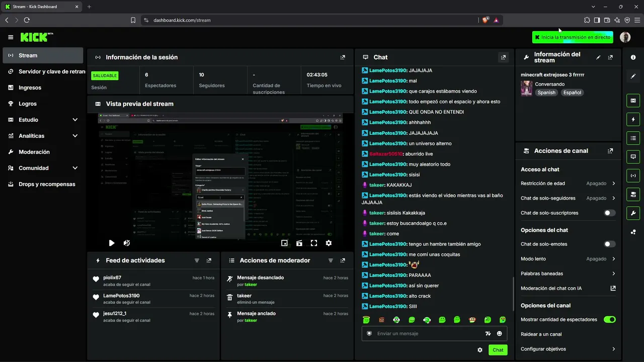
Task: Click the Kick logo
Action: (37, 37)
